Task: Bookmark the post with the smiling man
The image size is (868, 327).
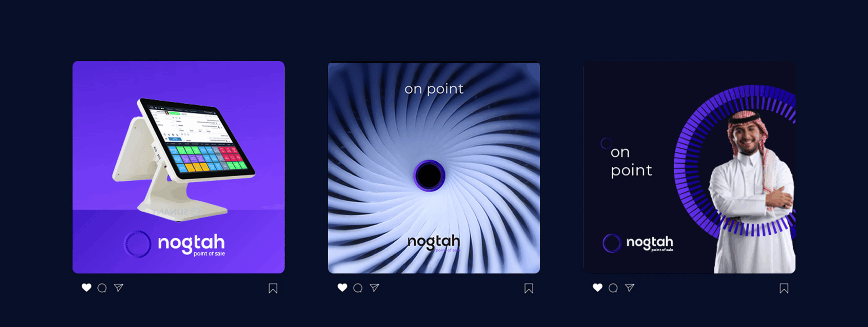Action: (x=784, y=288)
